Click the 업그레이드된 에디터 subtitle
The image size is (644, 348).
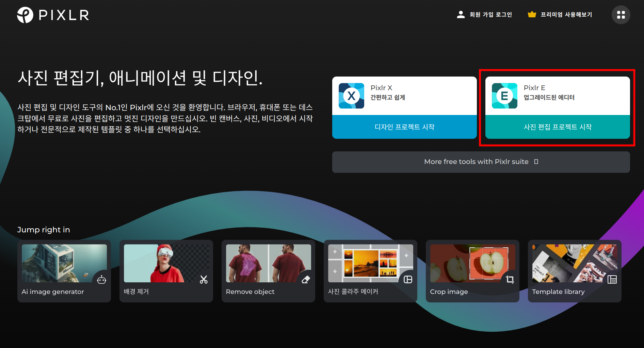click(549, 98)
